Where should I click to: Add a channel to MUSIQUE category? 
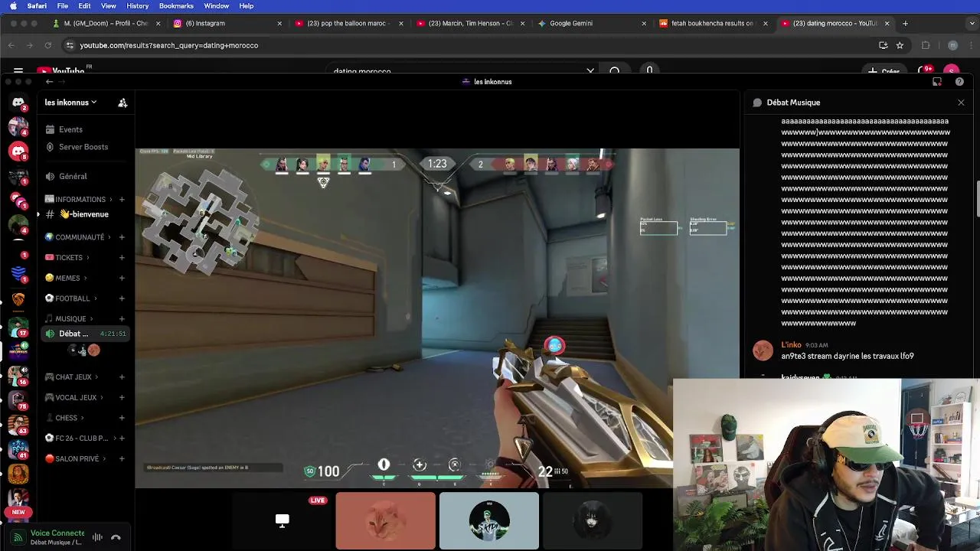click(x=122, y=319)
